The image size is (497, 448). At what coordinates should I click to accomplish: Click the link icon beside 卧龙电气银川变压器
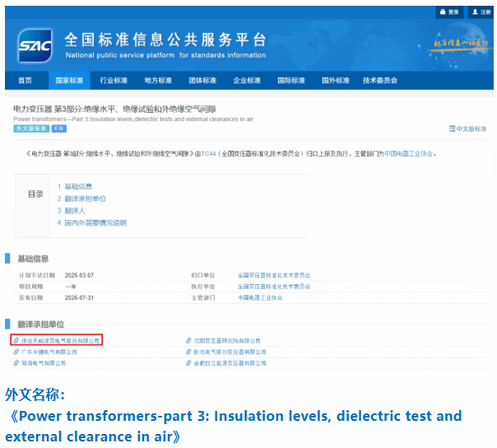tap(188, 352)
